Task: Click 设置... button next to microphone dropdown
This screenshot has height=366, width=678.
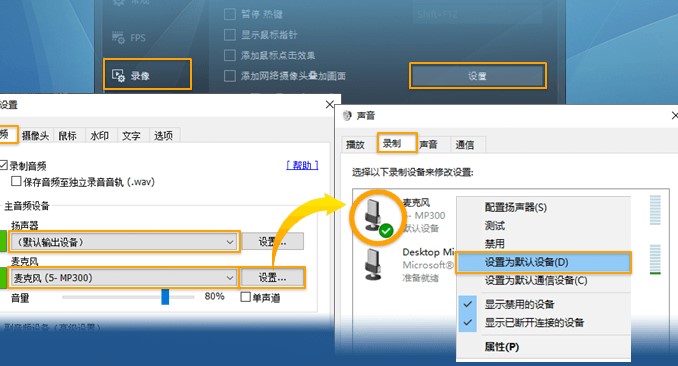Action: [x=272, y=277]
